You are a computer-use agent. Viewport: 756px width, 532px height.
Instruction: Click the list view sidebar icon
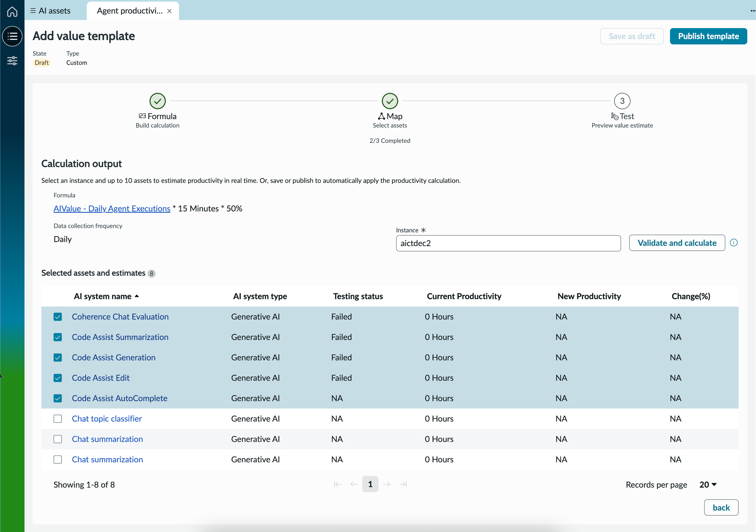pos(12,36)
